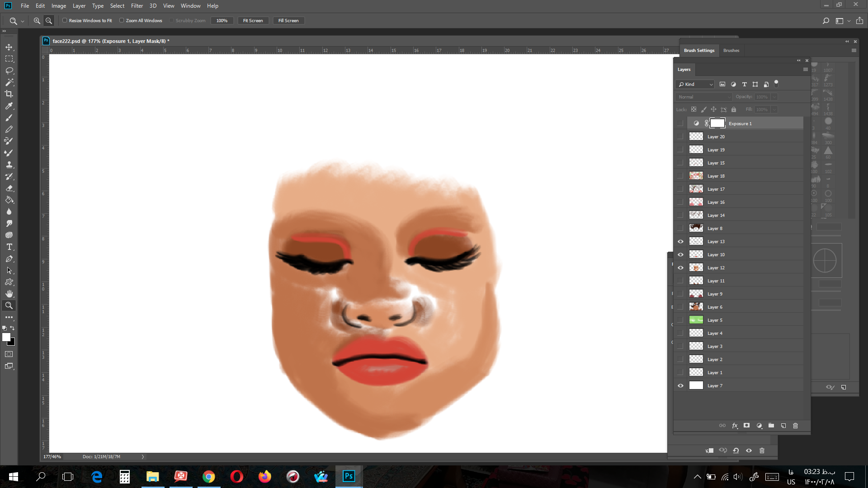Expand the status bar info arrow

[x=143, y=457]
